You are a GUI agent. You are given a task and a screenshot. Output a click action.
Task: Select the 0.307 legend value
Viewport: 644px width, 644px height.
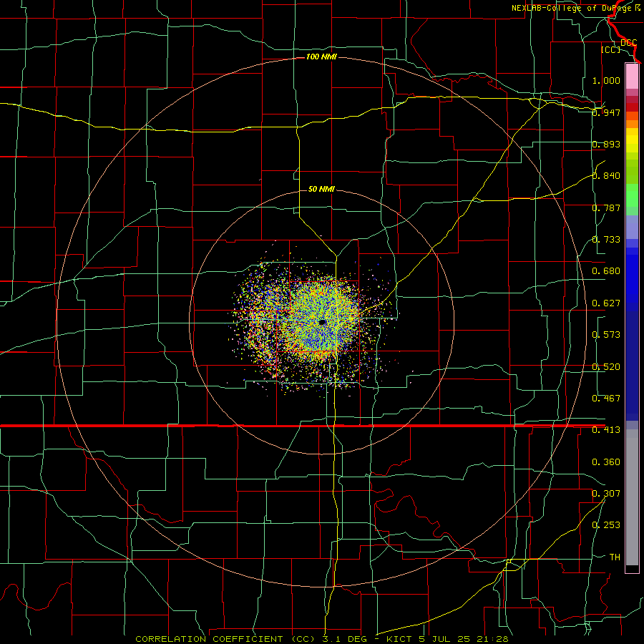tap(606, 494)
